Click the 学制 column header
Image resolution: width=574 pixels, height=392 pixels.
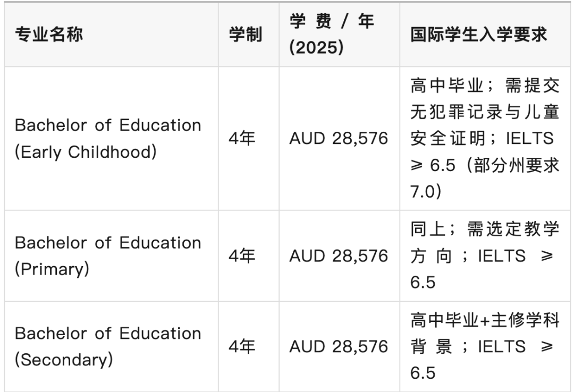point(245,35)
